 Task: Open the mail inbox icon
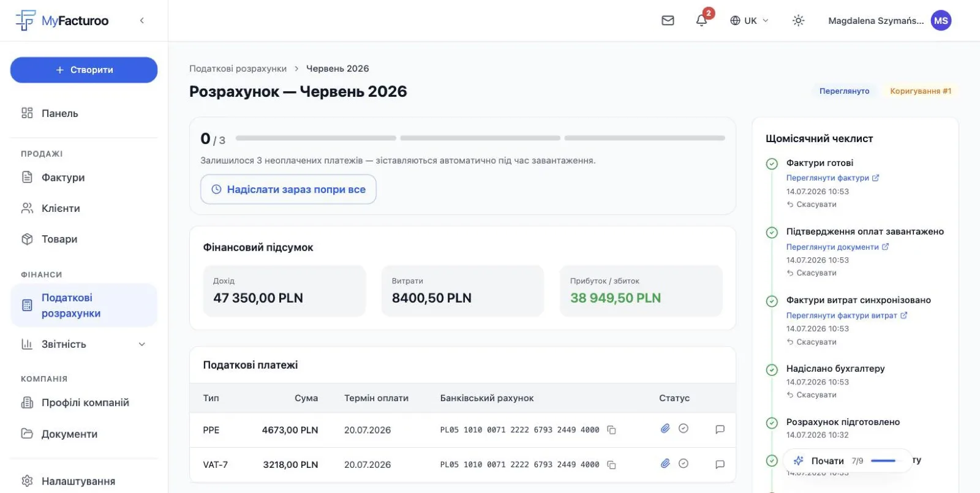[668, 21]
